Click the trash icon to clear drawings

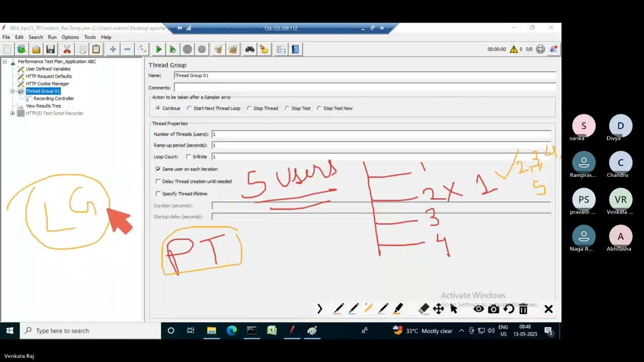(523, 309)
